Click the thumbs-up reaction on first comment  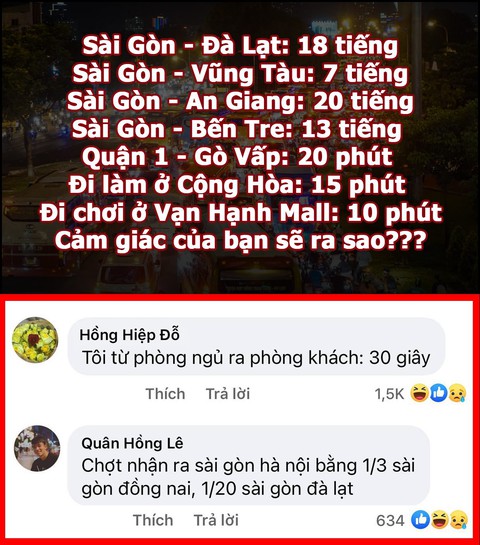[x=438, y=393]
